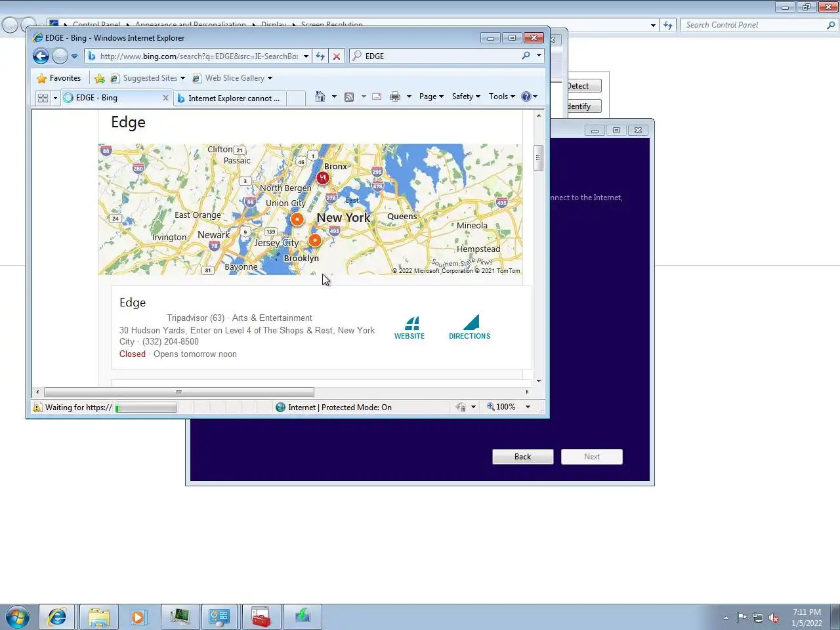Open a new blank tab
This screenshot has height=630, width=840.
[x=297, y=98]
